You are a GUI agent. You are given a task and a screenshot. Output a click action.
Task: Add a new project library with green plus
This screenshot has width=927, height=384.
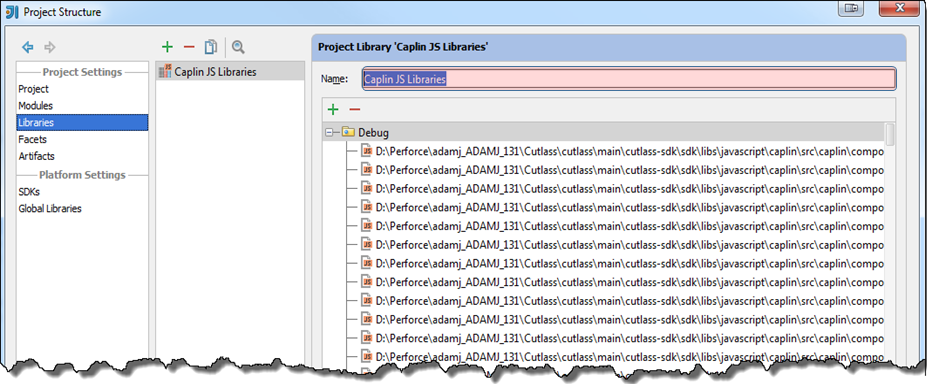[167, 47]
